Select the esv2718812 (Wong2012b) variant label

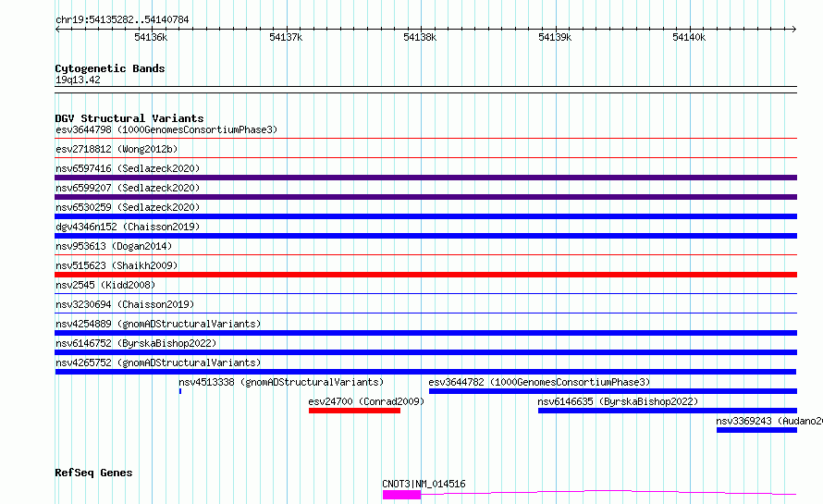coord(117,149)
